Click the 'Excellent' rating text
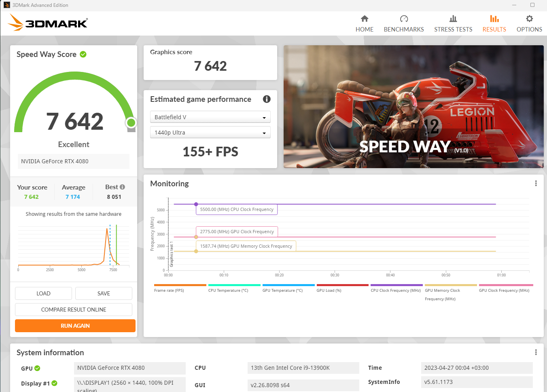 pos(74,144)
